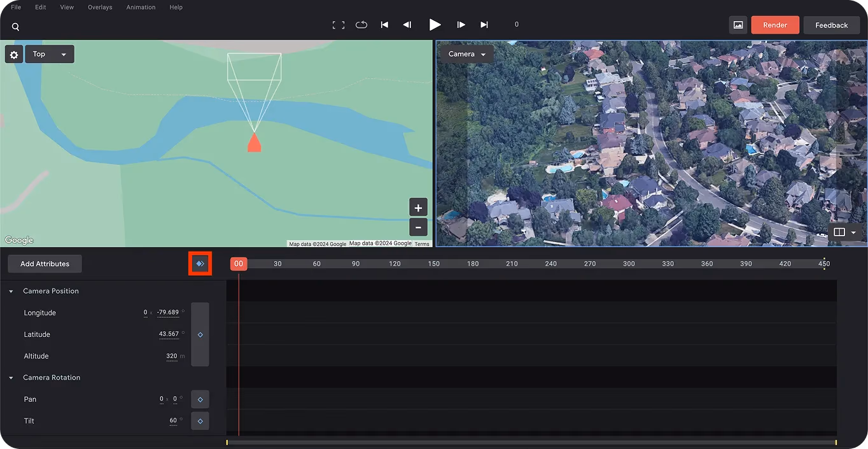Click the add keyframes to all icon
Screen dimensions: 868x449
coord(200,264)
